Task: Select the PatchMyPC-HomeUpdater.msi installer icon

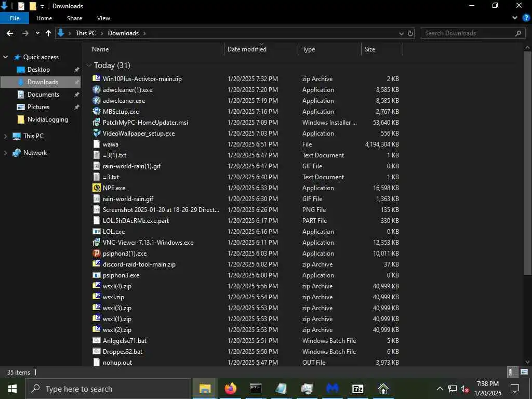Action: (97, 122)
